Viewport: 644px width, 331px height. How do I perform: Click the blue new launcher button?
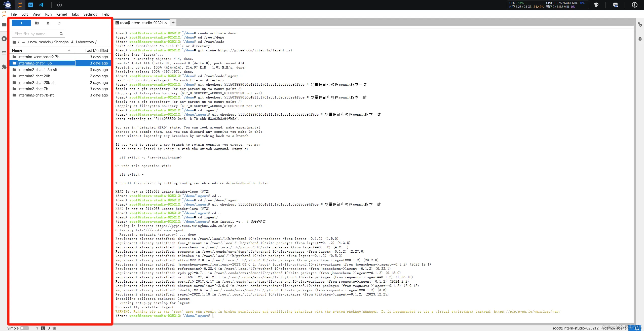[21, 23]
